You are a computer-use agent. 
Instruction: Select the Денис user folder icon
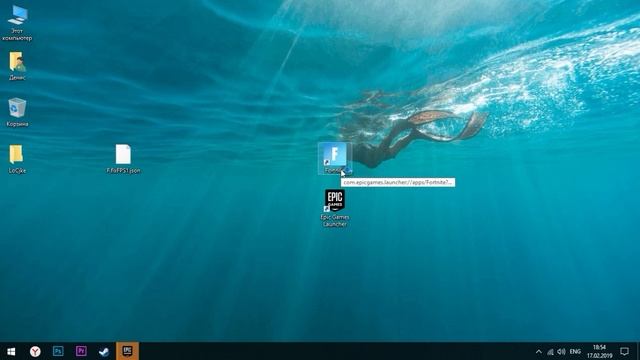[x=17, y=66]
